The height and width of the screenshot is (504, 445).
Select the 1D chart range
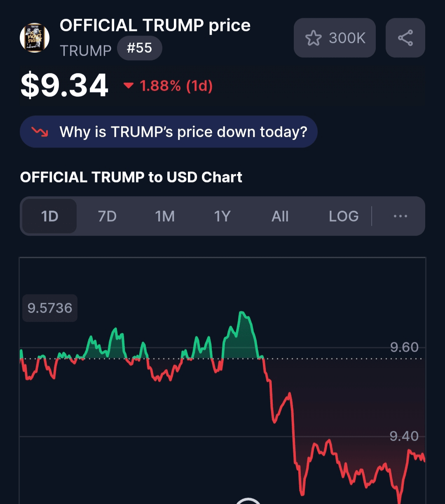coord(49,216)
